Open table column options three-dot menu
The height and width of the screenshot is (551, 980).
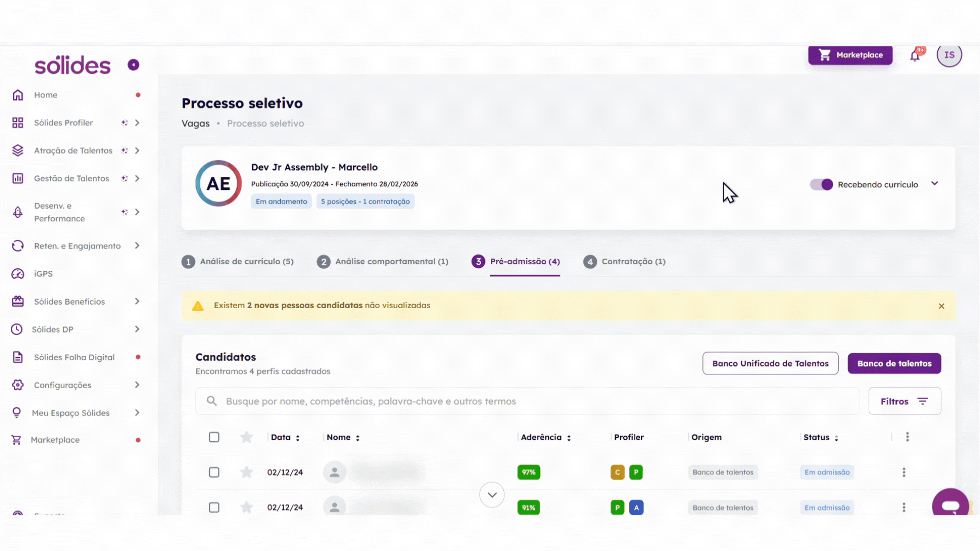908,437
